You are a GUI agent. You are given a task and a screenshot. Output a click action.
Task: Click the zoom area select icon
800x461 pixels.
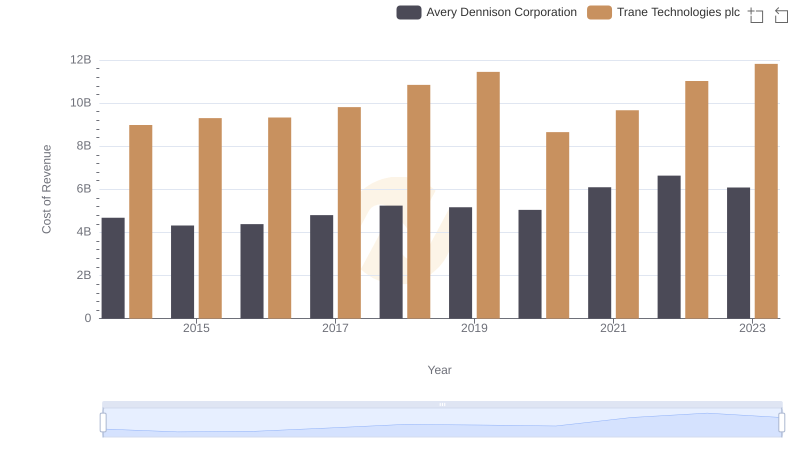pos(756,15)
